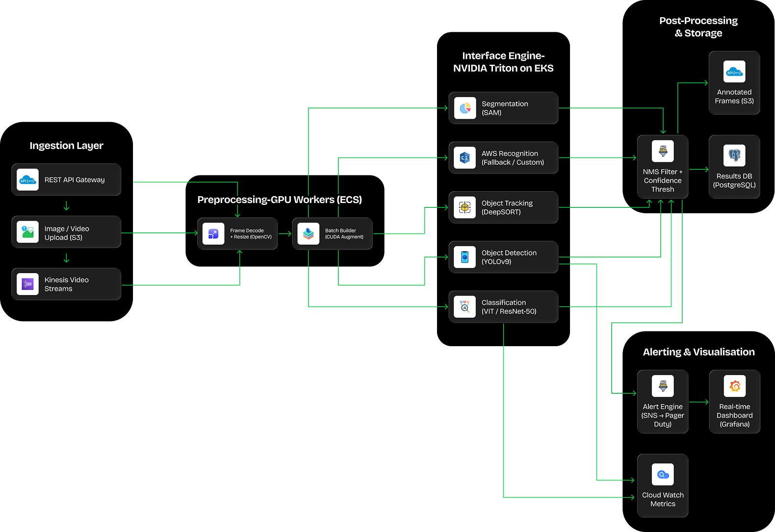Click the Alert Engine node label

pos(663,415)
